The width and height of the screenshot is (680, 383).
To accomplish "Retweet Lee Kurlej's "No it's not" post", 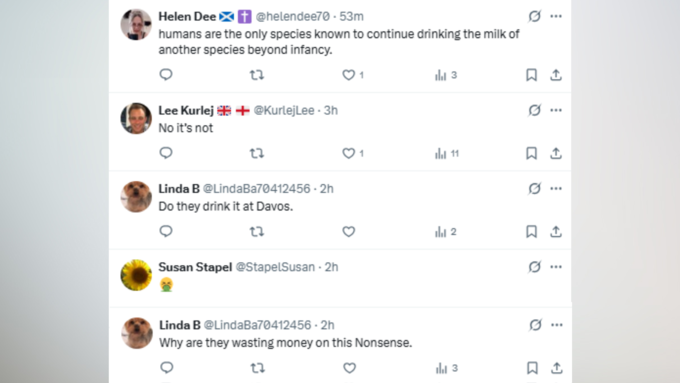I will tap(257, 153).
